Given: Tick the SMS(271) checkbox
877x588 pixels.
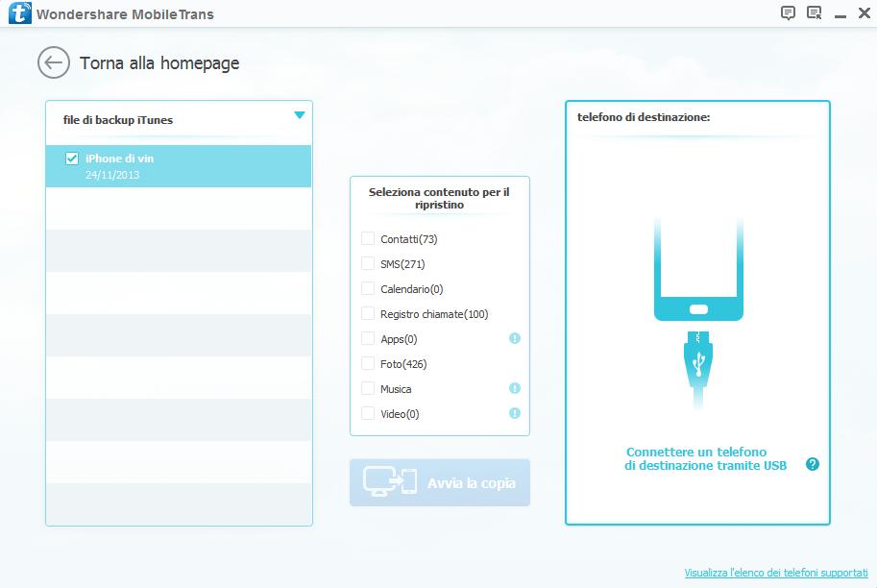Looking at the screenshot, I should (x=368, y=263).
